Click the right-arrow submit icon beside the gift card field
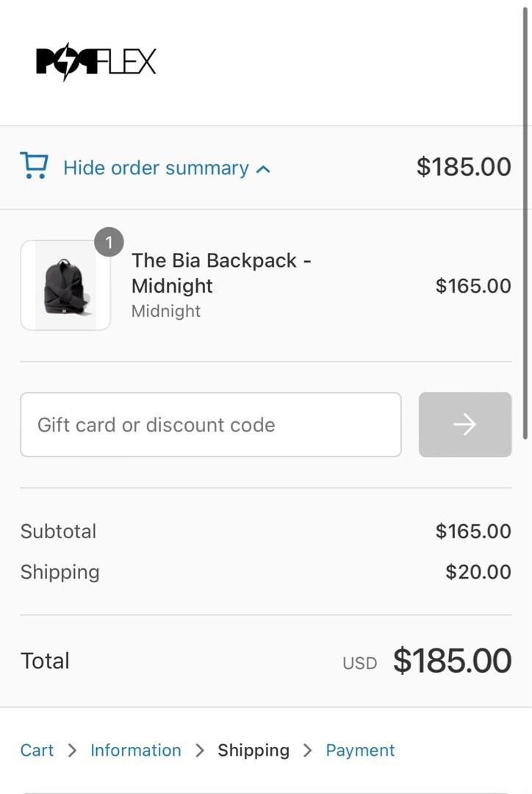This screenshot has height=794, width=532. pos(464,424)
